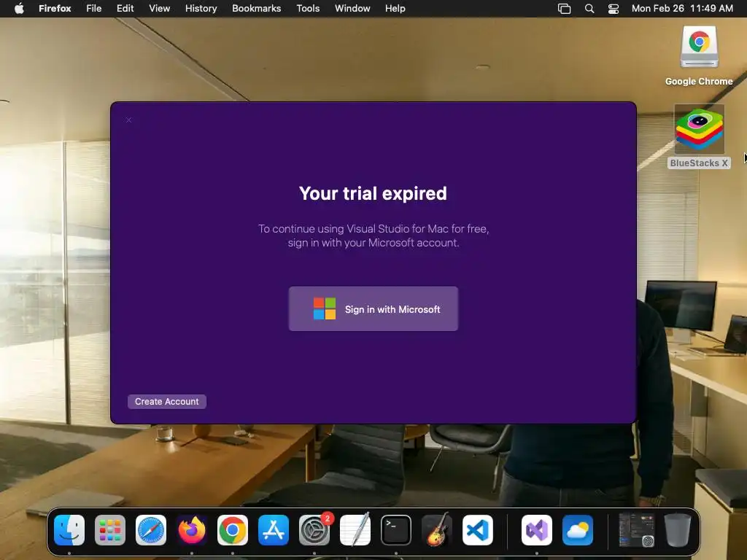Screen dimensions: 747x560
Task: Open Control Center in menu bar
Action: pos(613,9)
